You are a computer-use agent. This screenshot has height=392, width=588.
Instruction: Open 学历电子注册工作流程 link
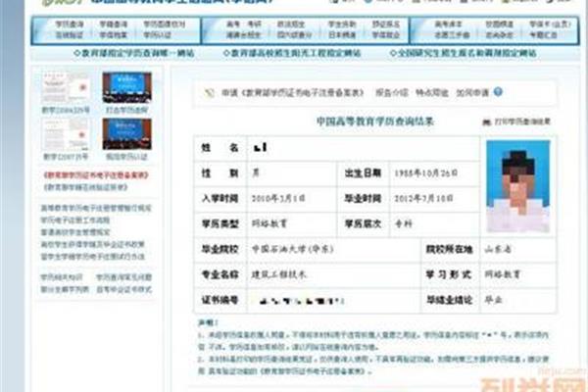click(75, 220)
